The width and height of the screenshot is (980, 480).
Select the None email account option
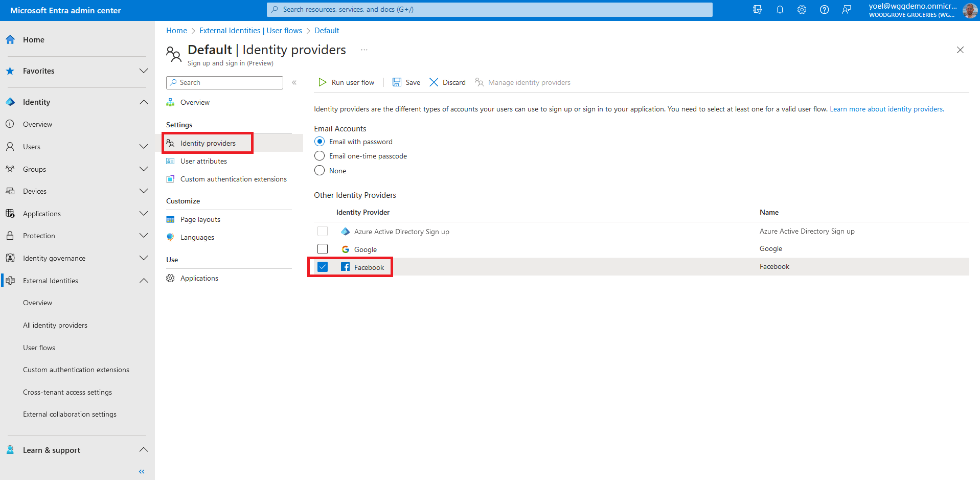[x=320, y=171]
